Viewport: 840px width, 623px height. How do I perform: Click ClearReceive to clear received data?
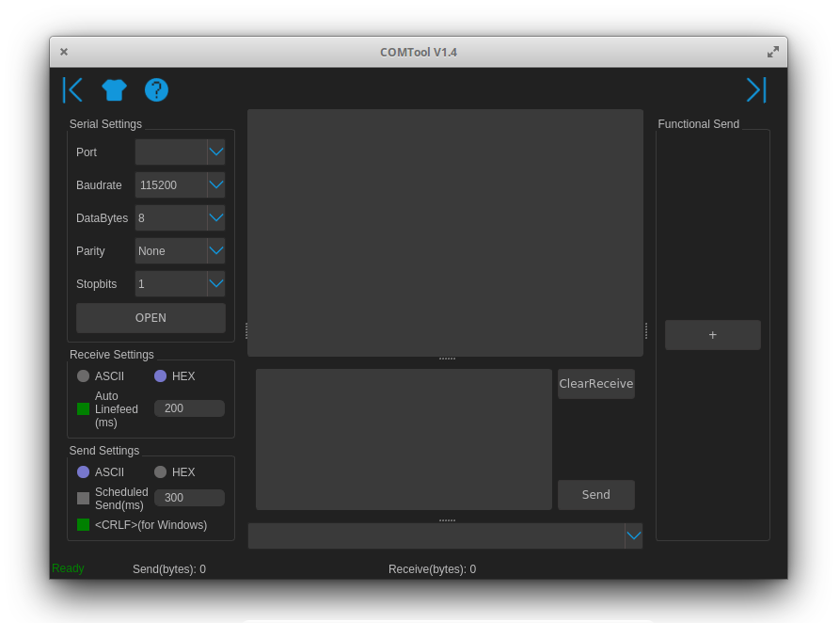pyautogui.click(x=595, y=383)
